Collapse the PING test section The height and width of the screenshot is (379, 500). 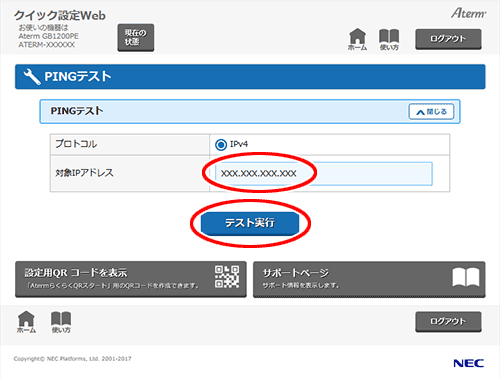click(x=431, y=112)
